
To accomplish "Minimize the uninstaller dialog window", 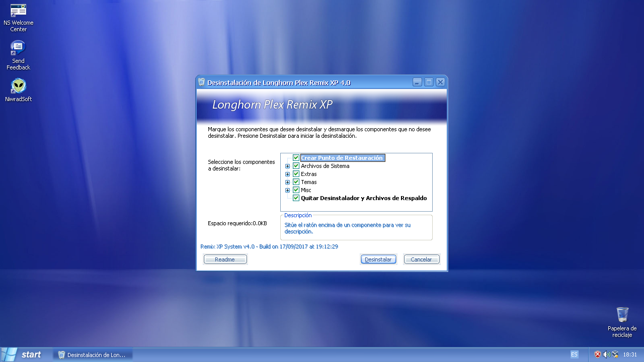I will tap(417, 82).
